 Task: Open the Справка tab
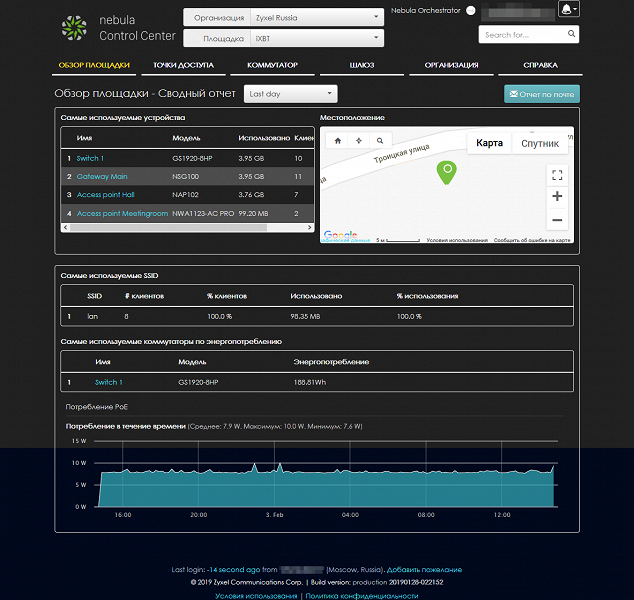point(540,65)
